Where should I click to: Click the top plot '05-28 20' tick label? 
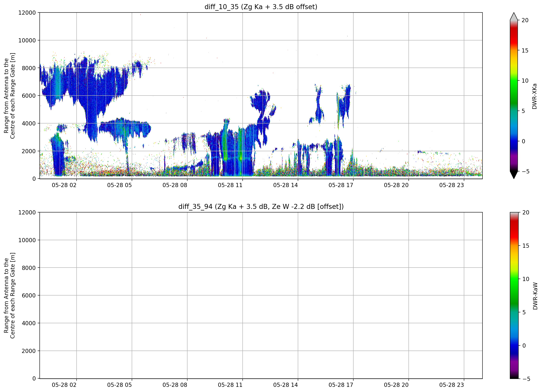point(396,185)
